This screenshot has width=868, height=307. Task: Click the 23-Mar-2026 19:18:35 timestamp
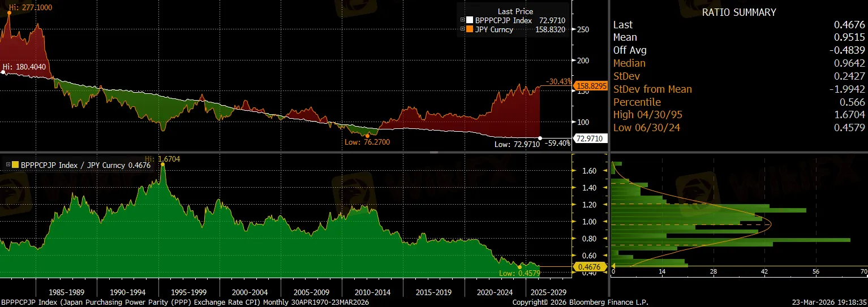tap(830, 302)
